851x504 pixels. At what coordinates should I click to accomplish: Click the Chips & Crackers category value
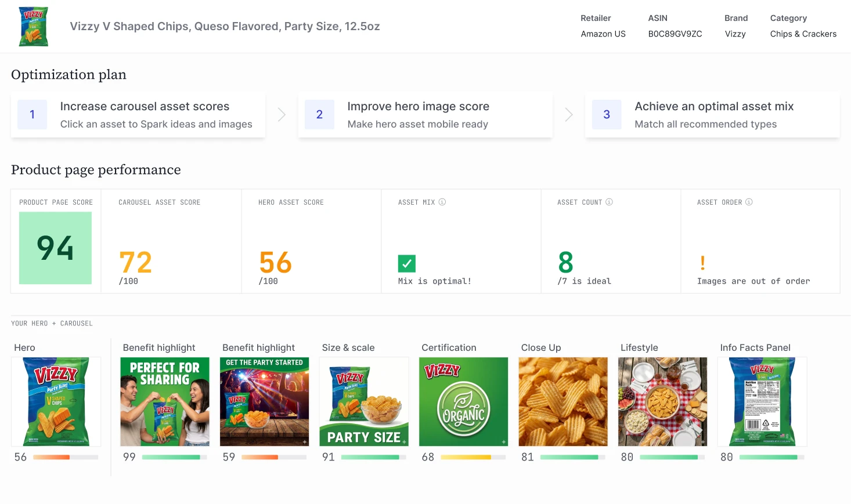[x=803, y=34]
